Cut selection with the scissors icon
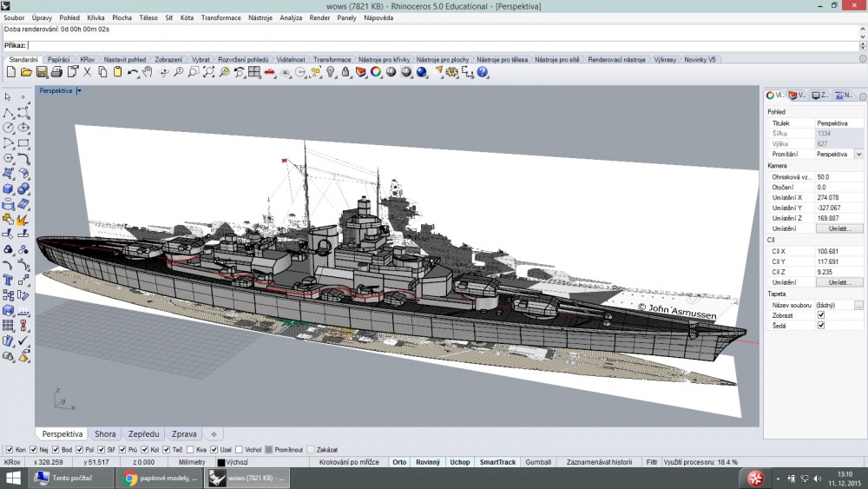Viewport: 868px width, 489px height. click(87, 72)
